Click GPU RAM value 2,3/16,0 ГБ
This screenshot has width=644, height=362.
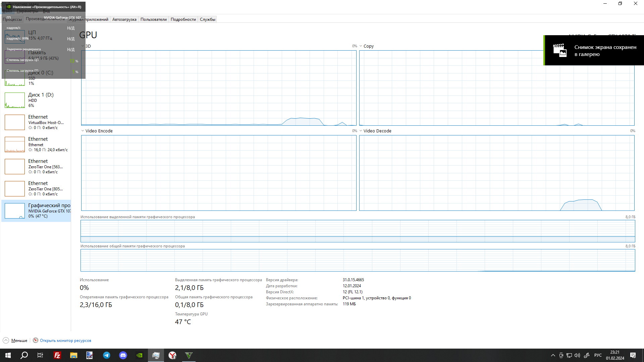coord(96,305)
